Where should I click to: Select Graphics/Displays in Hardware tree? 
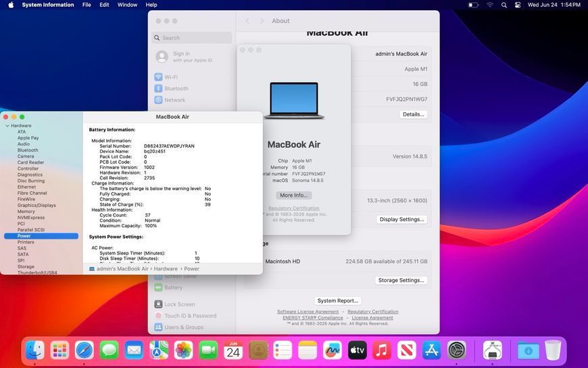tap(41, 206)
